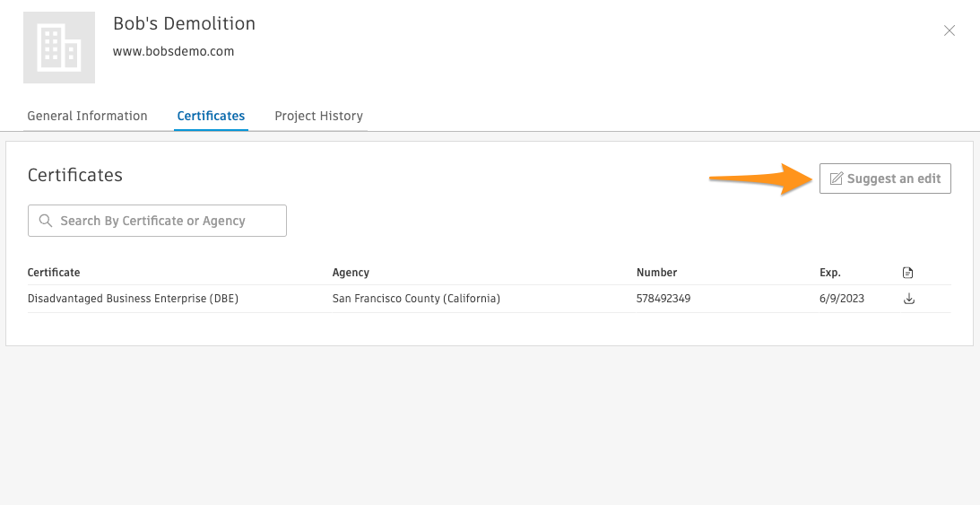Download the DBE certificate file
The image size is (980, 505).
pyautogui.click(x=908, y=299)
